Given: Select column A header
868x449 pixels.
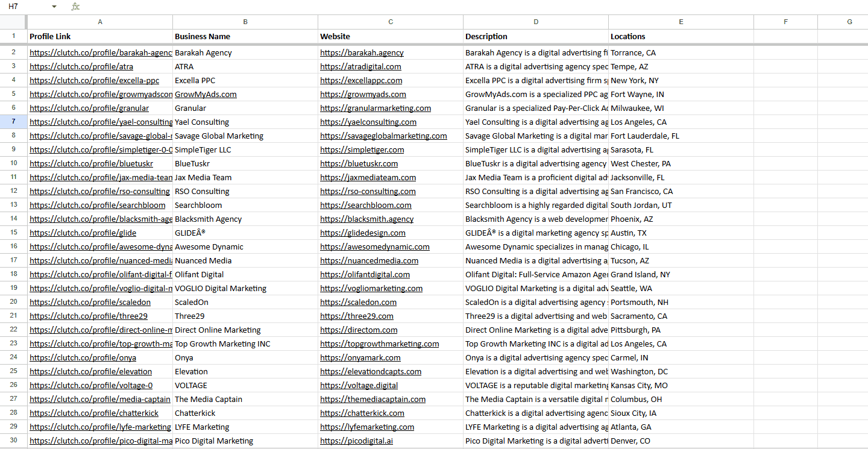Looking at the screenshot, I should pos(100,22).
